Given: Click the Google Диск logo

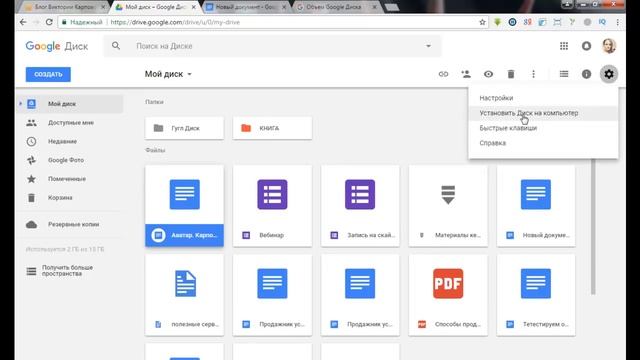Looking at the screenshot, I should (x=57, y=46).
